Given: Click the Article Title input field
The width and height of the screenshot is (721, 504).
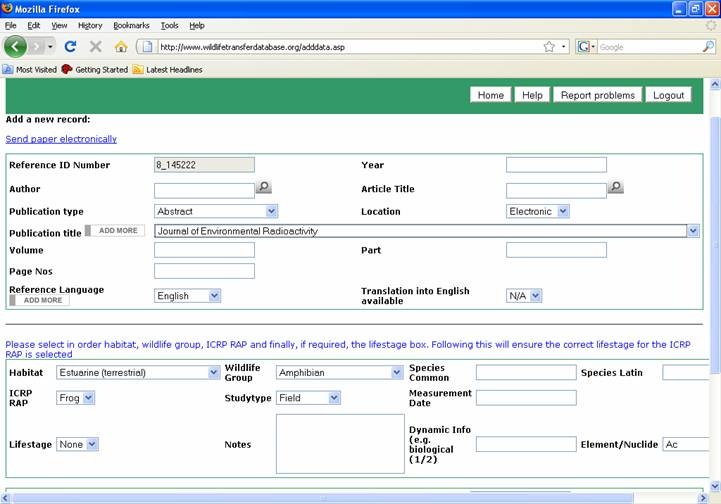Looking at the screenshot, I should point(556,190).
